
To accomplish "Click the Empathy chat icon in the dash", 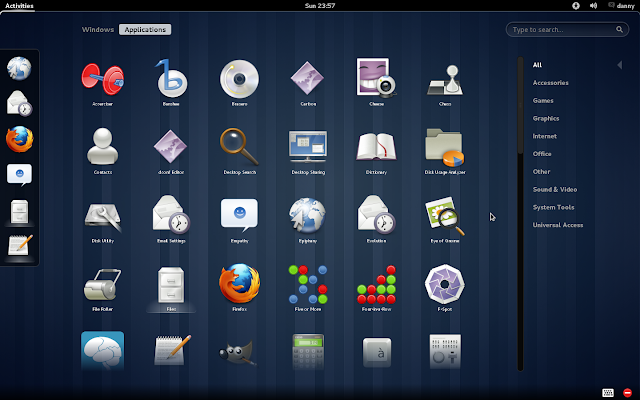I will tap(19, 175).
